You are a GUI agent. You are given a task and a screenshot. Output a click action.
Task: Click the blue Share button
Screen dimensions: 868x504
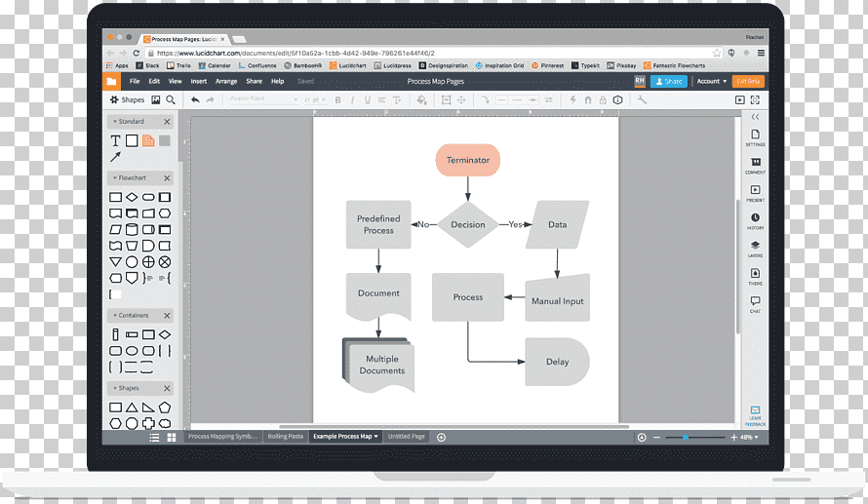pyautogui.click(x=669, y=81)
